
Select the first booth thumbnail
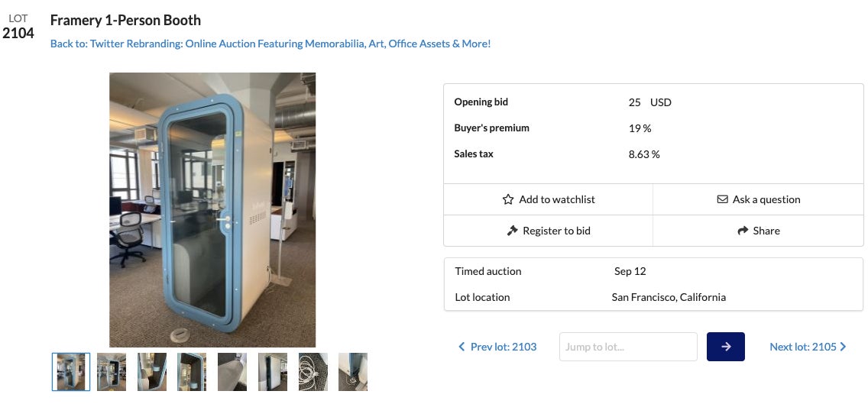[71, 372]
